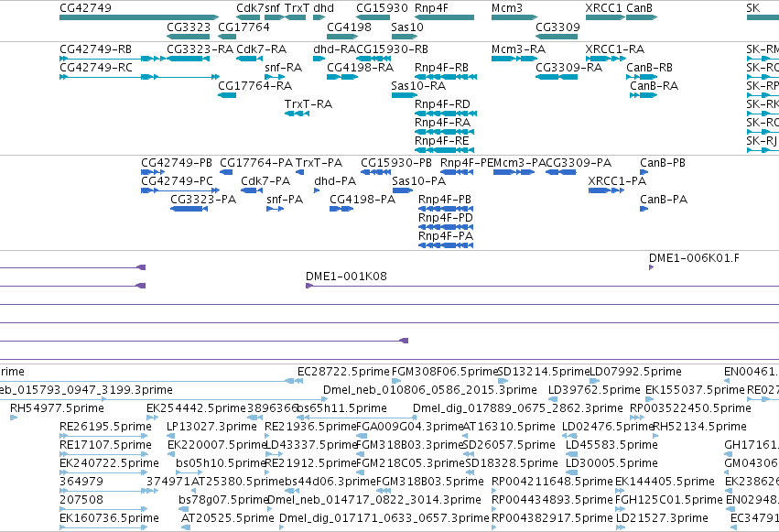
Task: Click the CG42749 gene feature
Action: [139, 17]
